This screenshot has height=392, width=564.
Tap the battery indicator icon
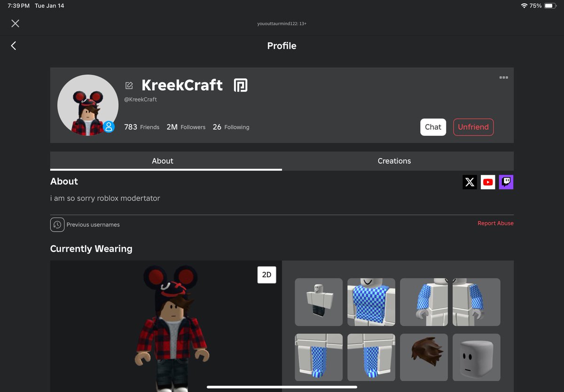coord(551,6)
